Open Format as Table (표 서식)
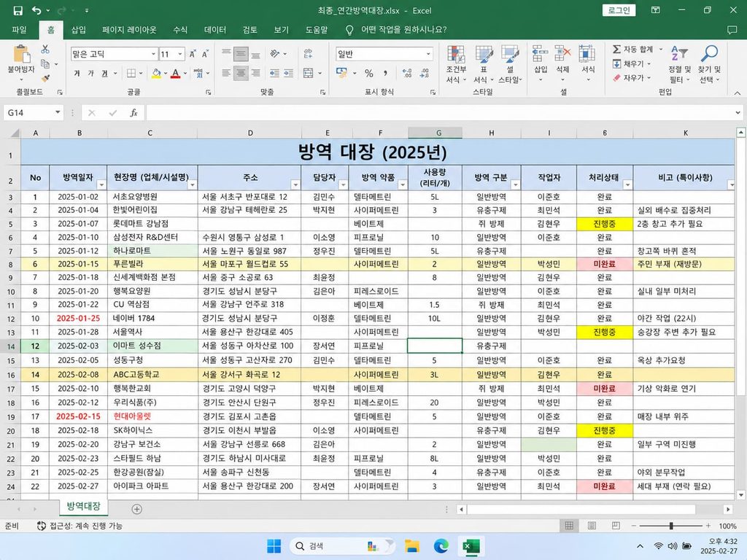747x560 pixels. (483, 64)
